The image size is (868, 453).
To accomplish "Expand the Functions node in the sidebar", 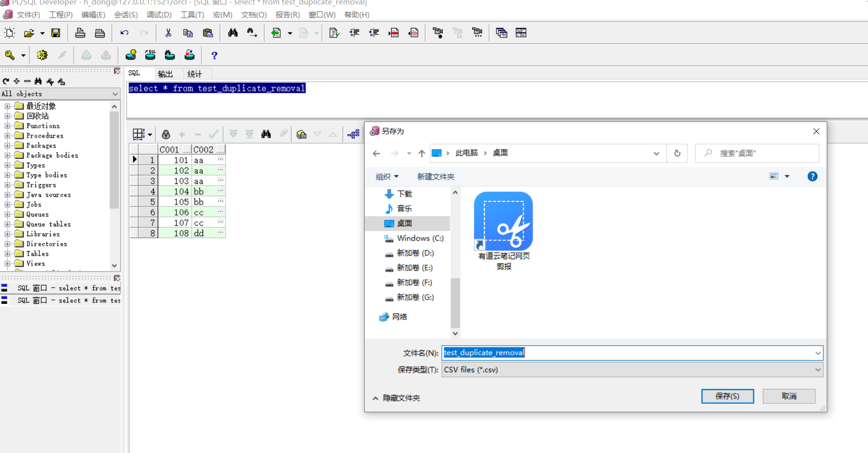I will click(7, 125).
